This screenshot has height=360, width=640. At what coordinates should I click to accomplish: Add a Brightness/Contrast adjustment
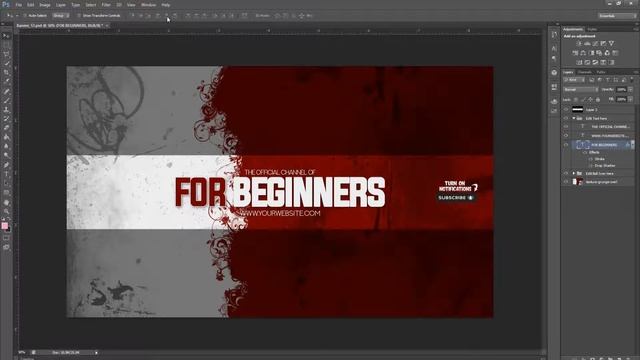tap(579, 43)
